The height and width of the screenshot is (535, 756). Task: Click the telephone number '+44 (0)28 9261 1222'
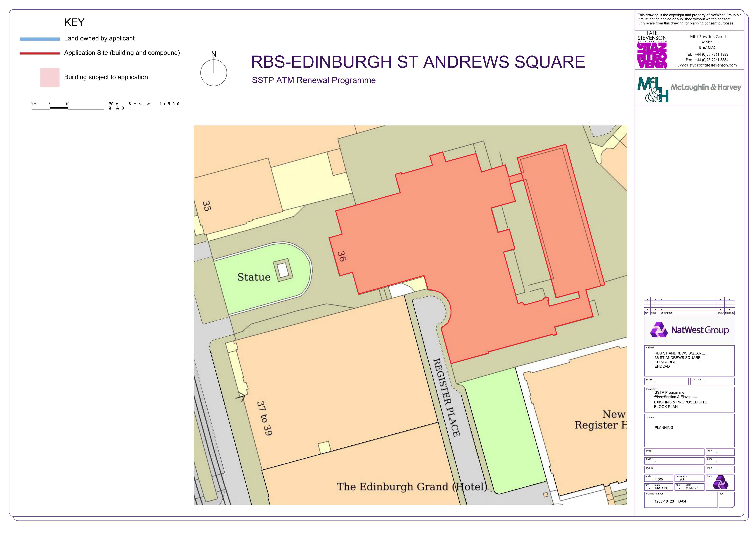pyautogui.click(x=712, y=54)
